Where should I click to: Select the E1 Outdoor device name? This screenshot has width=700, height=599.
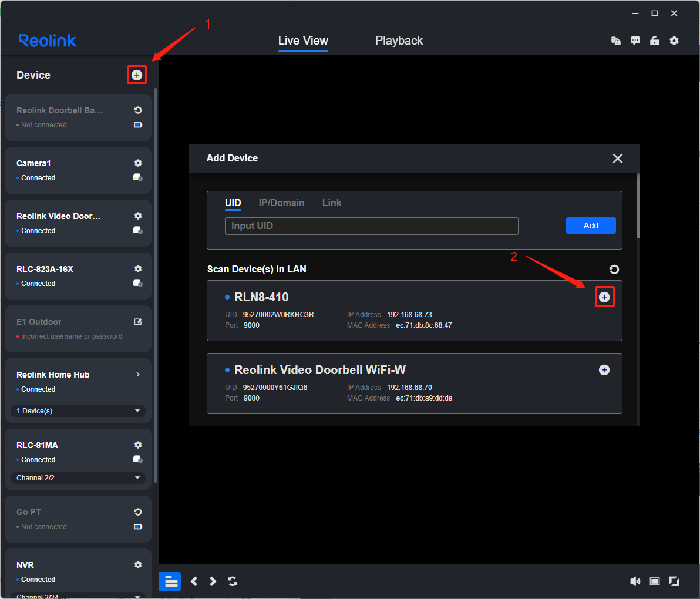click(39, 322)
